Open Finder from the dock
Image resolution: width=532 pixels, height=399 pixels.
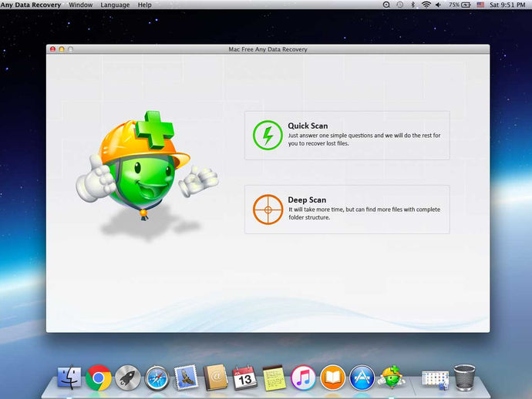69,377
